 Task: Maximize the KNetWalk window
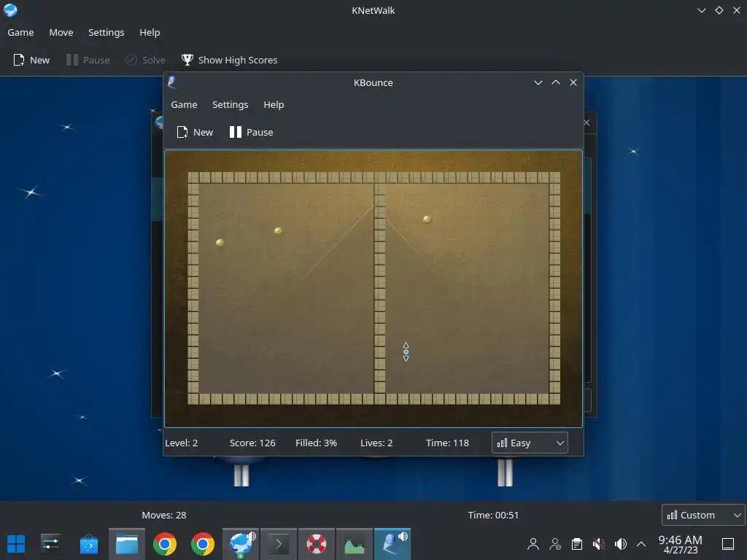point(719,10)
